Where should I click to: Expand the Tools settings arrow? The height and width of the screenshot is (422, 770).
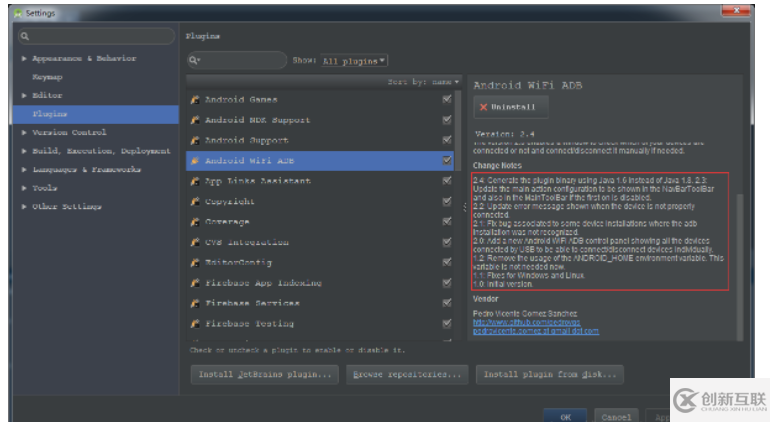click(24, 188)
